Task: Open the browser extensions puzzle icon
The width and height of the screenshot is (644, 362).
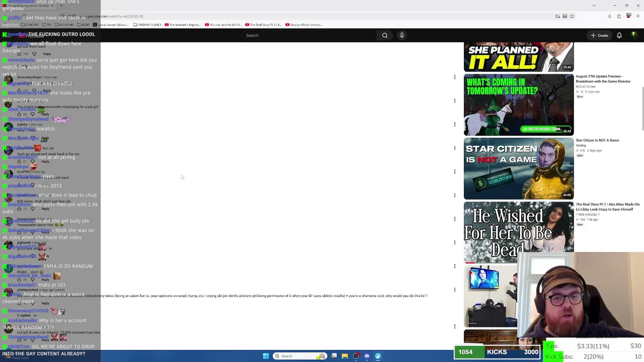Action: [x=619, y=16]
